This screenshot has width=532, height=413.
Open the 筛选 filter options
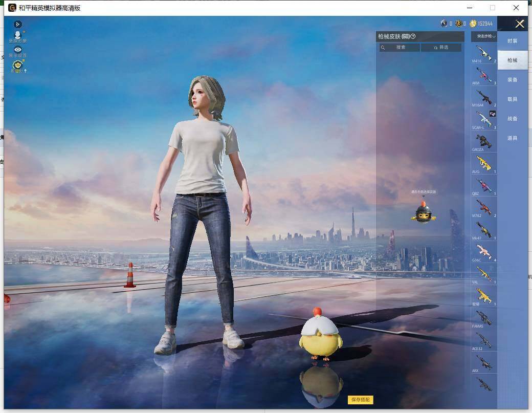[x=441, y=48]
